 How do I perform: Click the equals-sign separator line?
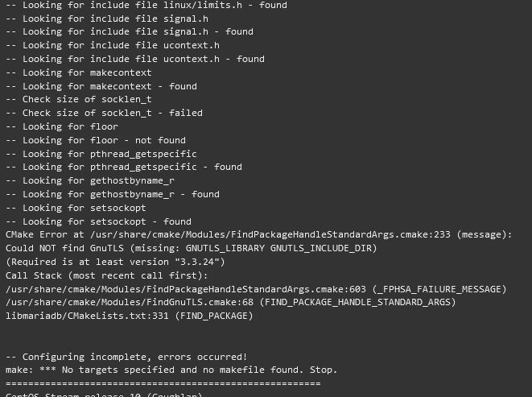pos(163,384)
